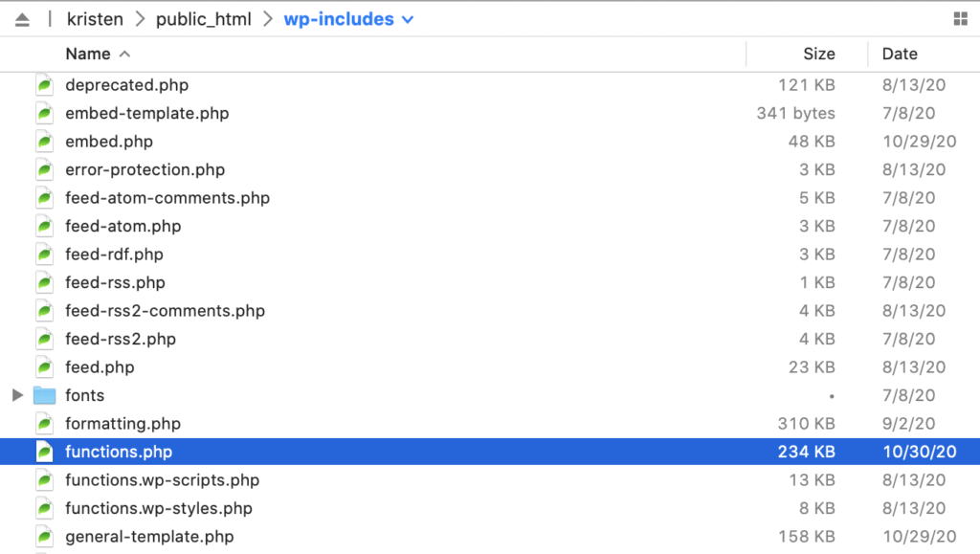The width and height of the screenshot is (980, 554).
Task: Open the wp-includes breadcrumb dropdown
Action: tap(409, 18)
